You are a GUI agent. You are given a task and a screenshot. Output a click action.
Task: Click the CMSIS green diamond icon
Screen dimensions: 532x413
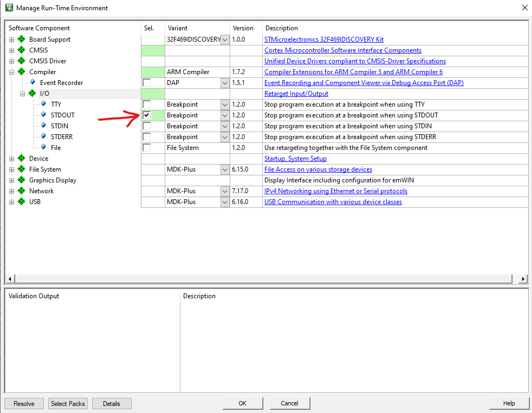pyautogui.click(x=22, y=50)
